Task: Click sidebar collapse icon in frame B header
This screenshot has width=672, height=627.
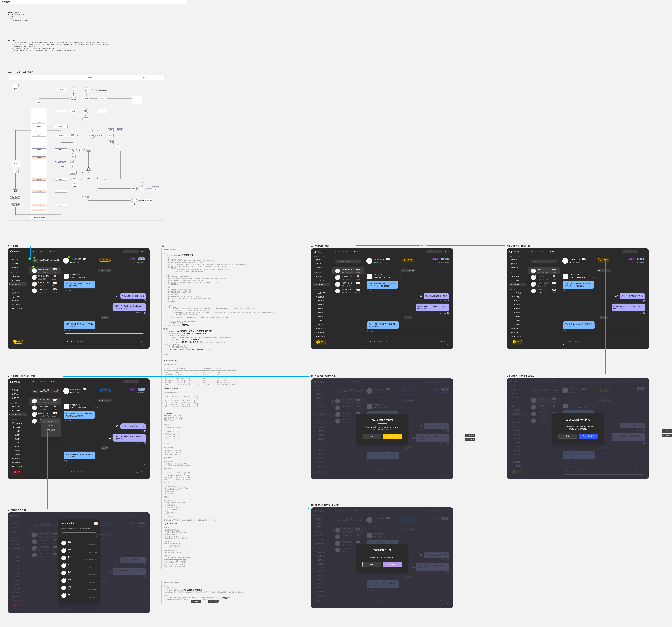Action: point(33,382)
